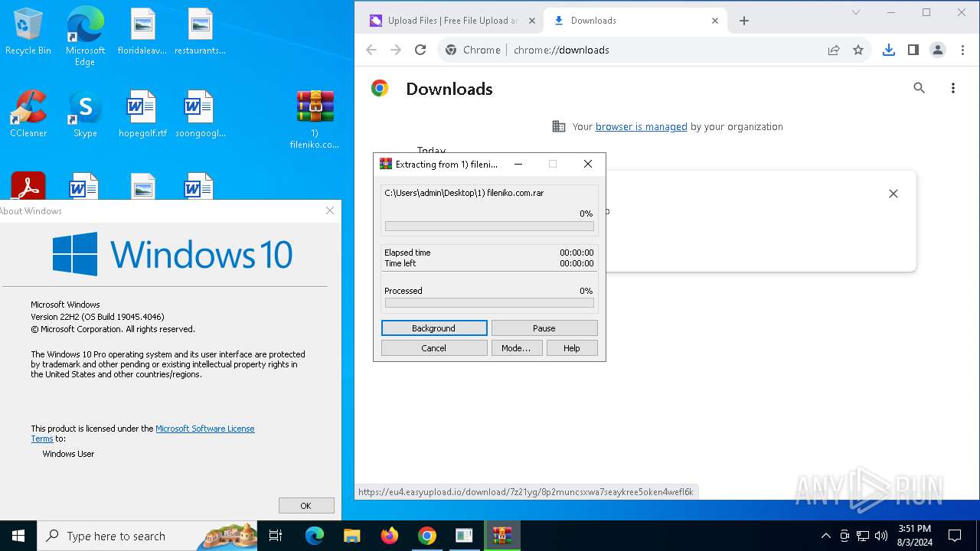Open Chrome three-dot menu

(x=962, y=50)
